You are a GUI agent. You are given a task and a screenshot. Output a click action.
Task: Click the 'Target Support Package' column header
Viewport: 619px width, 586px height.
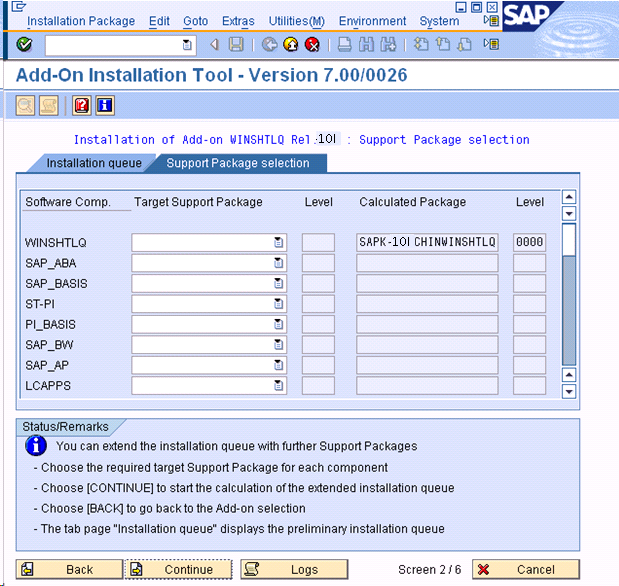198,202
